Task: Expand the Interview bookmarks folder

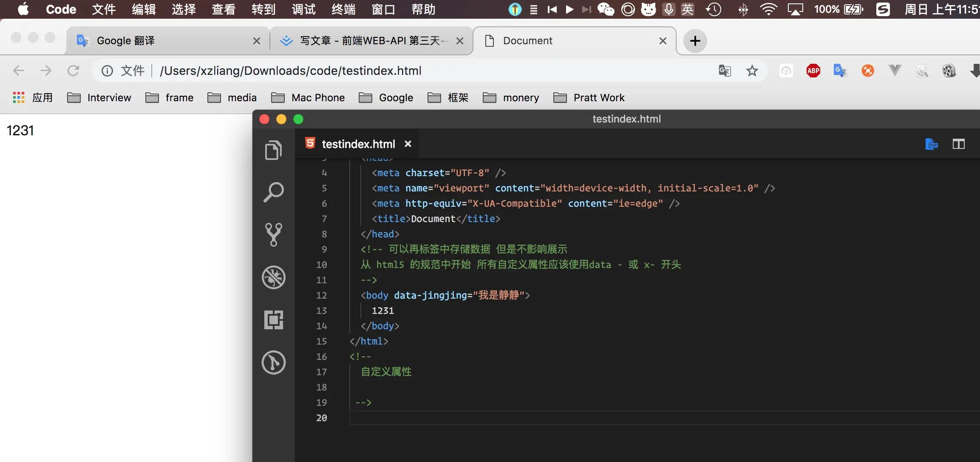Action: click(x=99, y=98)
